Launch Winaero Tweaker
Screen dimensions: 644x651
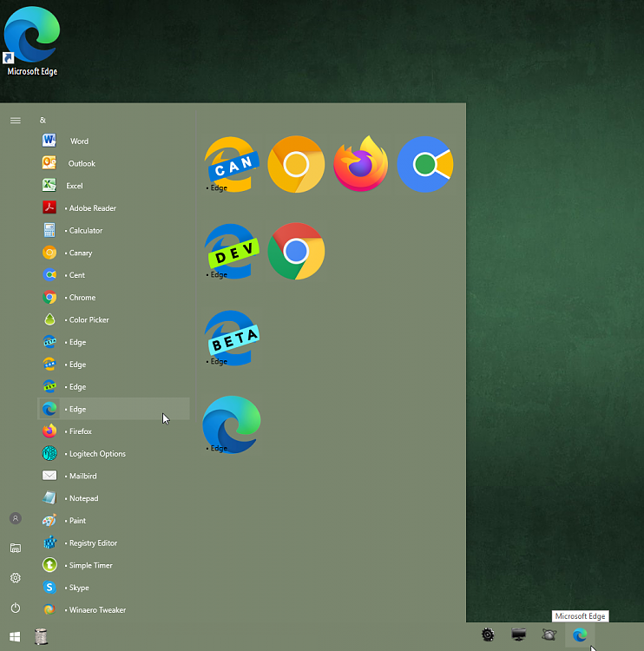point(114,610)
